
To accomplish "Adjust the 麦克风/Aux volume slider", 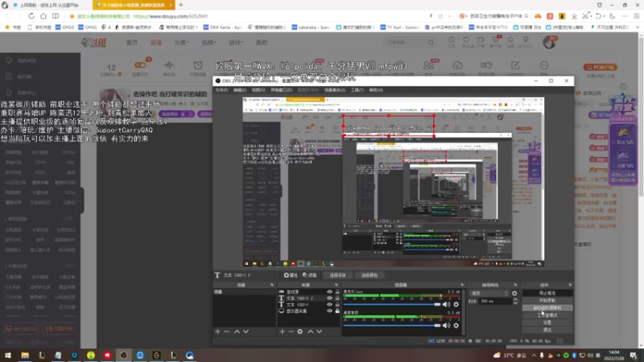I will pyautogui.click(x=392, y=305).
